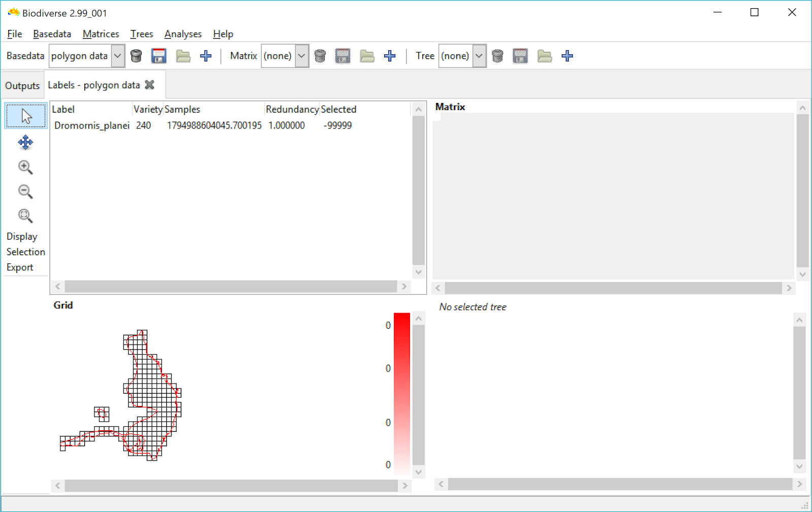The height and width of the screenshot is (512, 812).
Task: Save the polygon data basedata
Action: (159, 56)
